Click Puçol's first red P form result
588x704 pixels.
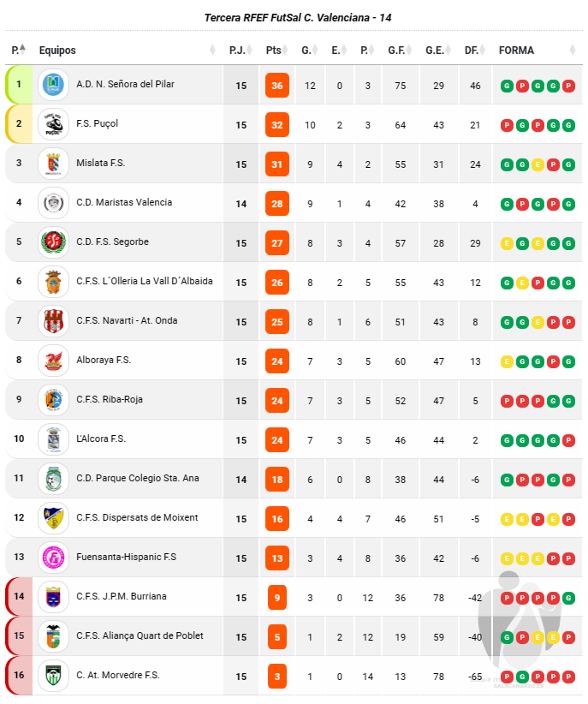pyautogui.click(x=507, y=125)
